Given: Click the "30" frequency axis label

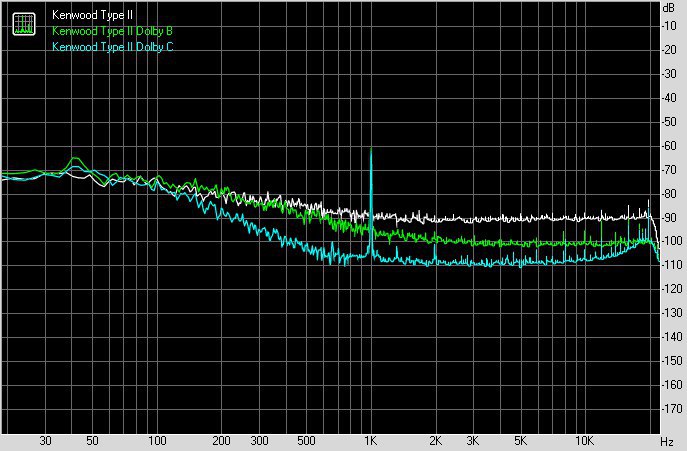Looking at the screenshot, I should (46, 441).
